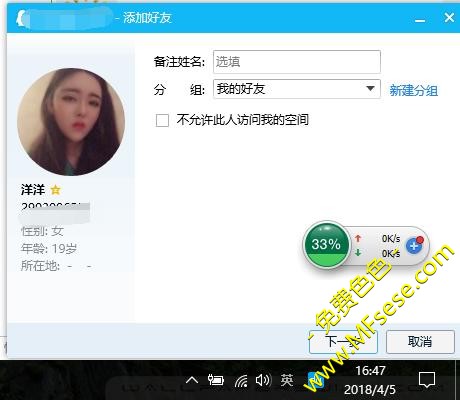Click the 年龄: 19岁 text

pyautogui.click(x=49, y=249)
